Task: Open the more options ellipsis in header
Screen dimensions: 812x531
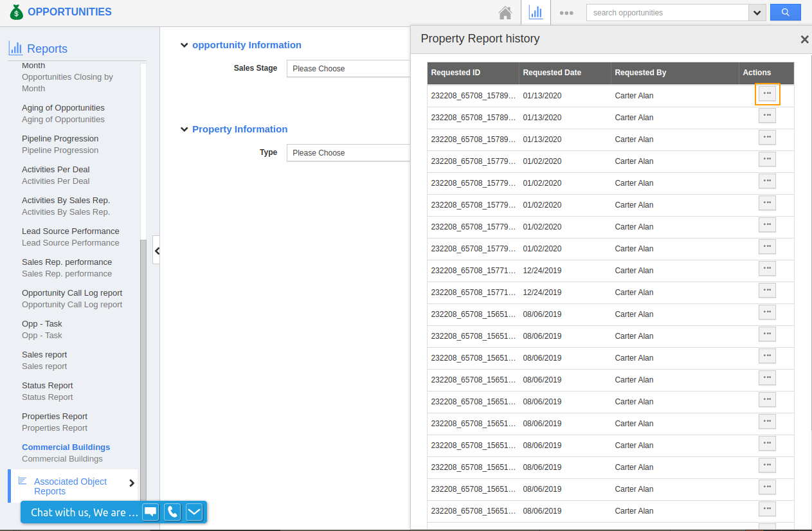Action: tap(566, 13)
